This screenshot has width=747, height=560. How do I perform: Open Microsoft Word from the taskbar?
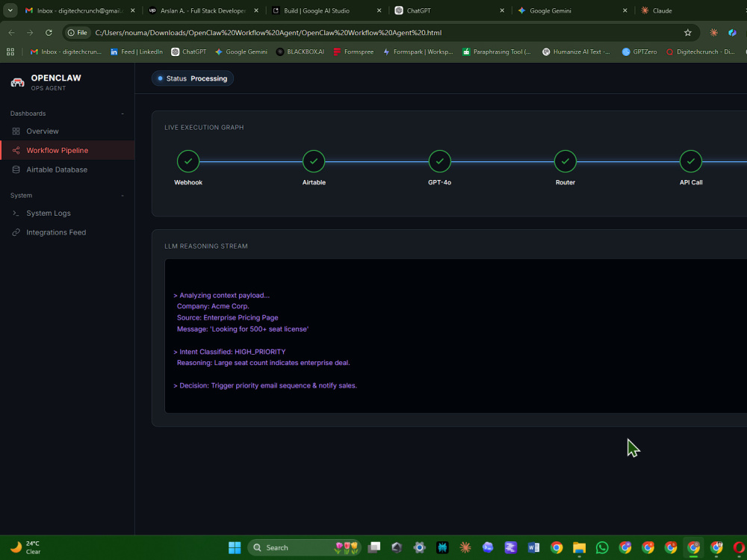(533, 547)
